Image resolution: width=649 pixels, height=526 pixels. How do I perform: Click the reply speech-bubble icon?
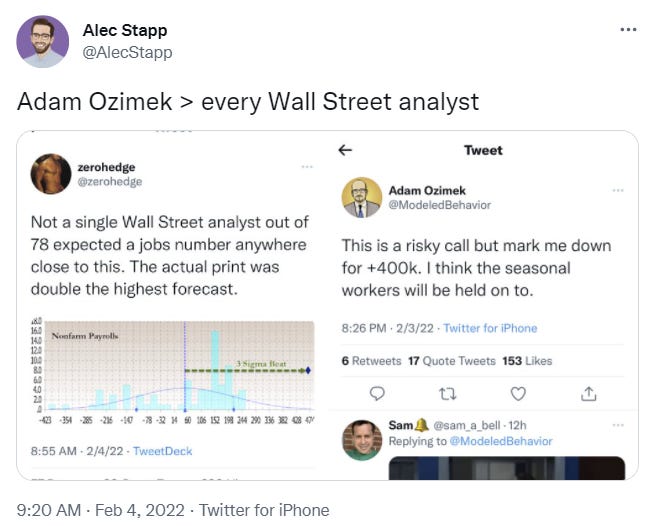[377, 394]
